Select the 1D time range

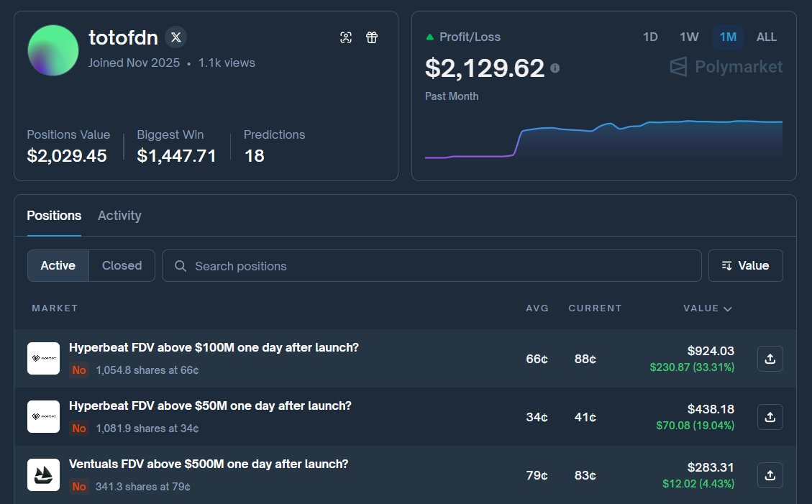tap(650, 37)
